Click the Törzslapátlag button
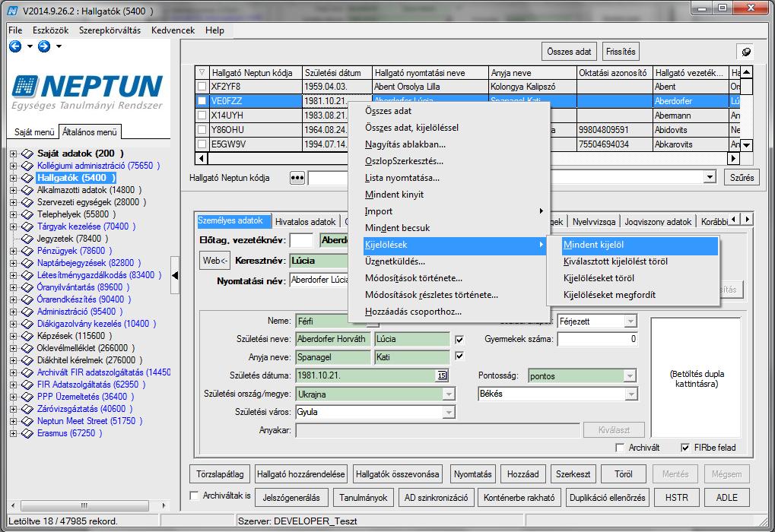The width and height of the screenshot is (775, 532). 220,474
